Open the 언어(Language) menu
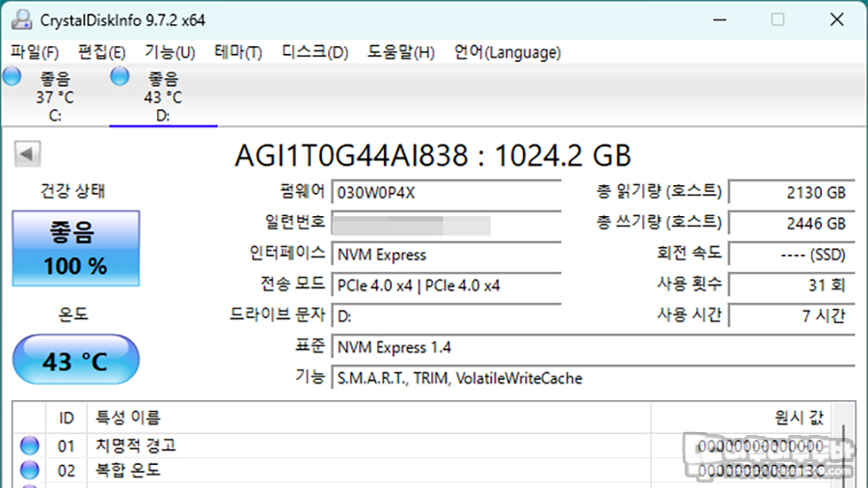Image resolution: width=868 pixels, height=488 pixels. tap(507, 53)
